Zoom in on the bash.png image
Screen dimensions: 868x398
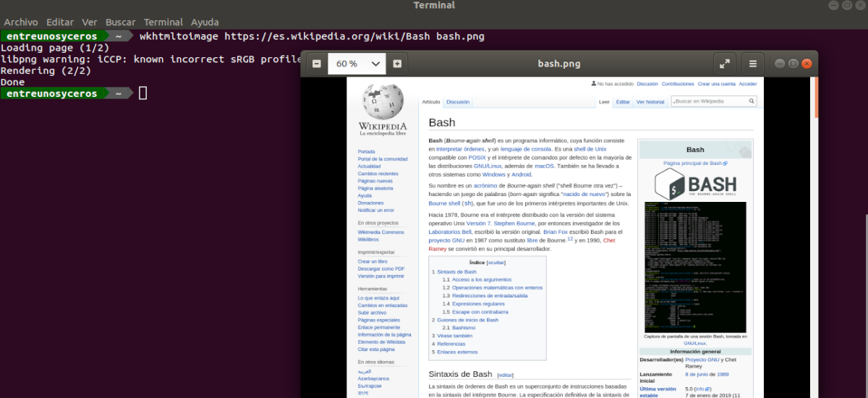(x=397, y=64)
